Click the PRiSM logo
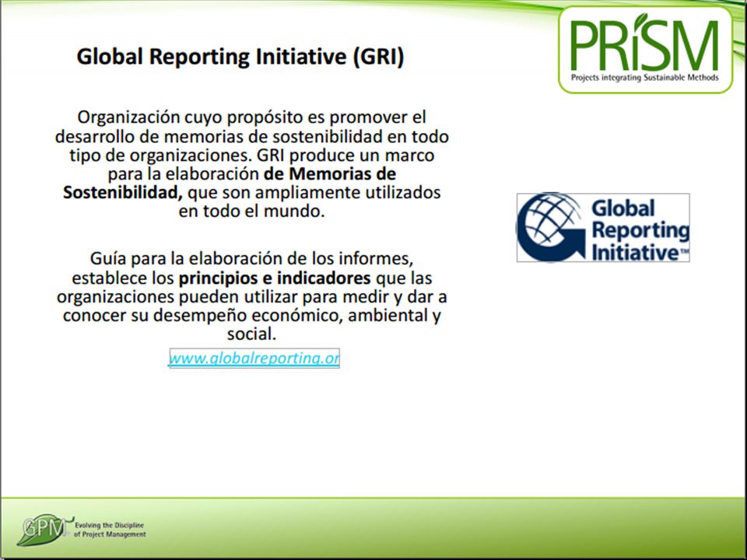This screenshot has width=747, height=560. [x=646, y=49]
